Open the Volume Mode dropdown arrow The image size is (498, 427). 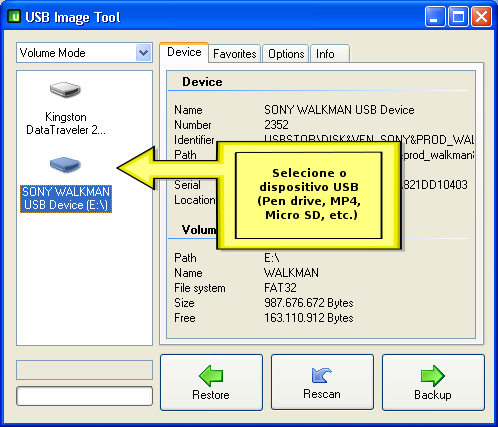[x=144, y=53]
